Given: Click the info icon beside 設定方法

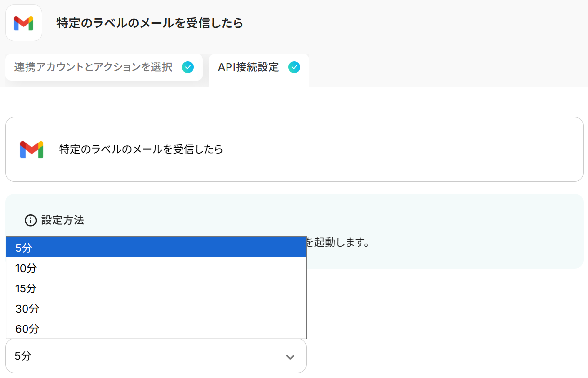Looking at the screenshot, I should click(30, 221).
